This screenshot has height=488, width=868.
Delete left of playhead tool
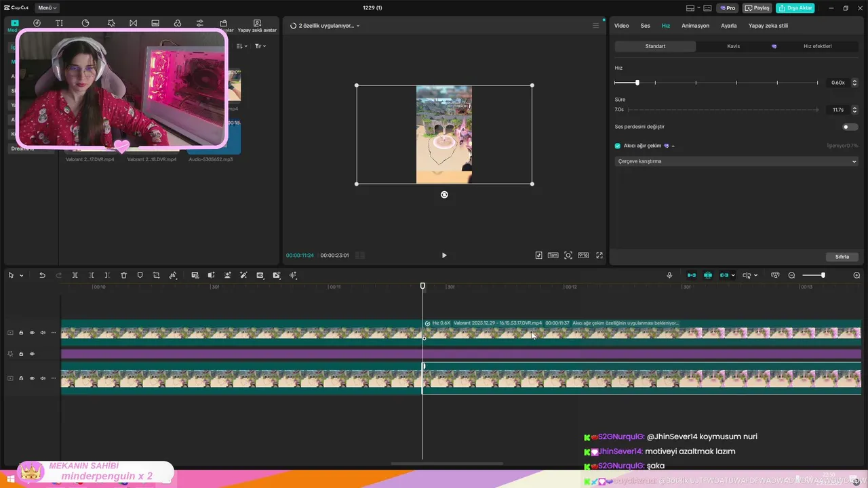[x=92, y=275]
